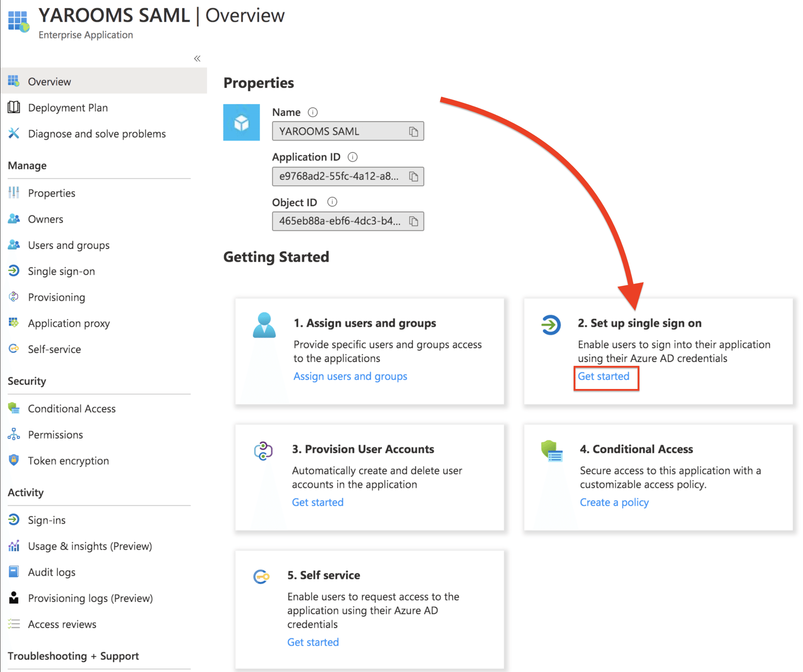Open Single sign-on from the sidebar

pyautogui.click(x=61, y=271)
